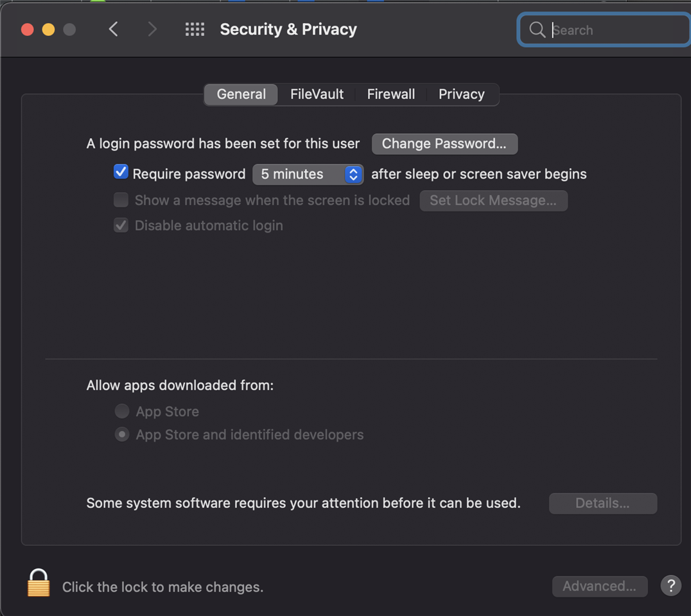Select the App Store radio button
The width and height of the screenshot is (691, 616).
pos(122,411)
